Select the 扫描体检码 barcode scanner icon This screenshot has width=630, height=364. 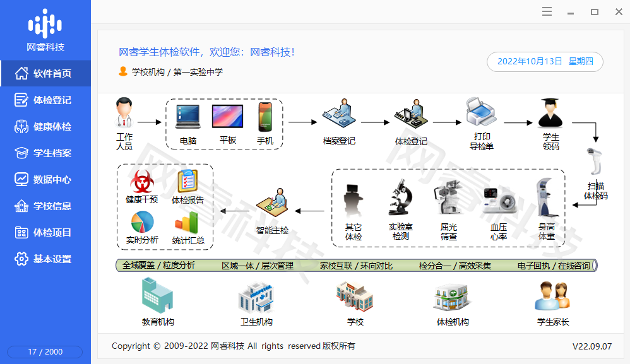coord(595,162)
